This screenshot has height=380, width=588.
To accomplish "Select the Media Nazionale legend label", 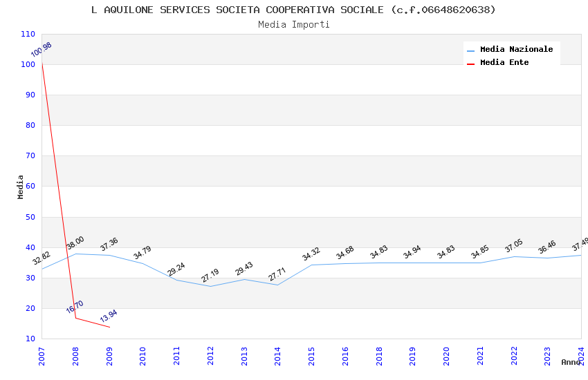I will tap(516, 50).
